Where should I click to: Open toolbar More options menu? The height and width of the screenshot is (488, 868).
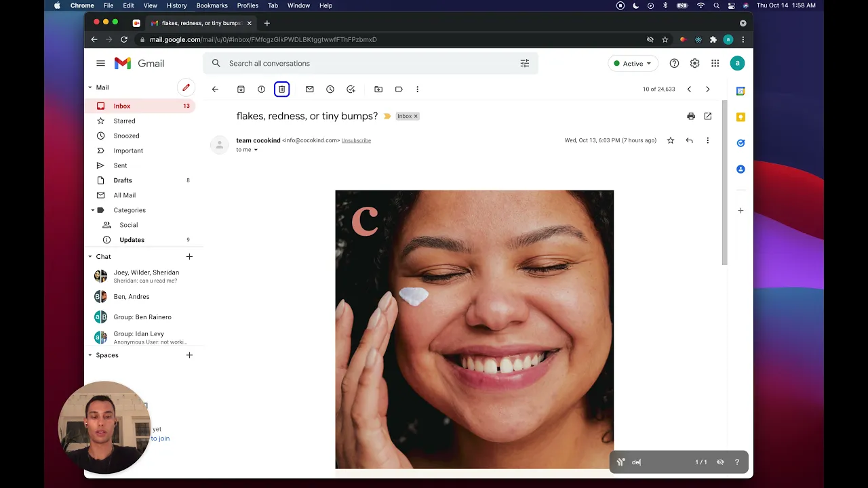pyautogui.click(x=417, y=89)
